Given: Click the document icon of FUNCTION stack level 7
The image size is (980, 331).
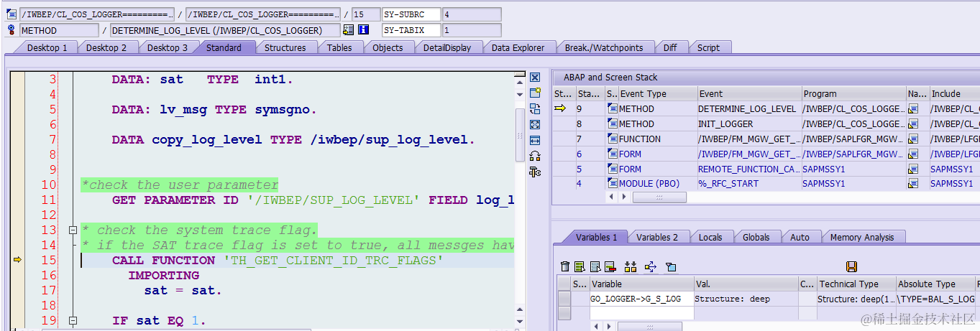Looking at the screenshot, I should click(613, 139).
